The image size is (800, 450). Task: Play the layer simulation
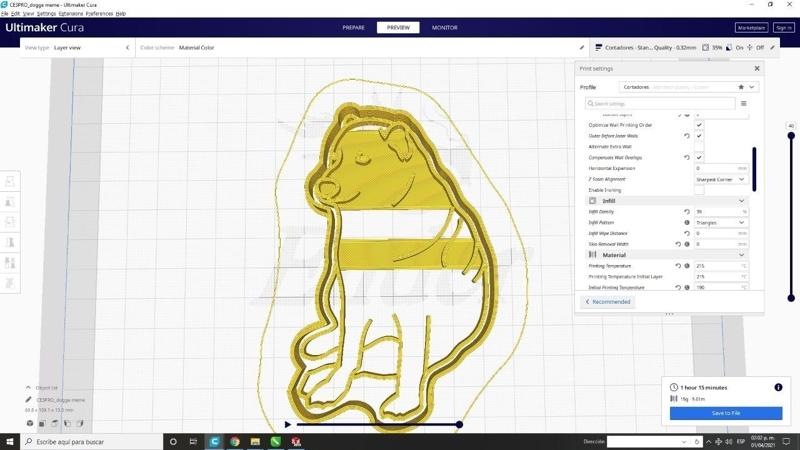click(288, 424)
